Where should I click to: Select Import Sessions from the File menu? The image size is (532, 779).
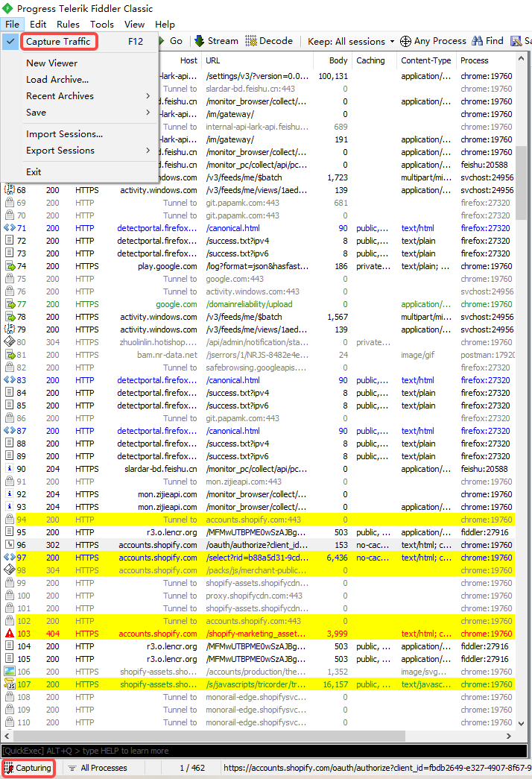(x=64, y=134)
